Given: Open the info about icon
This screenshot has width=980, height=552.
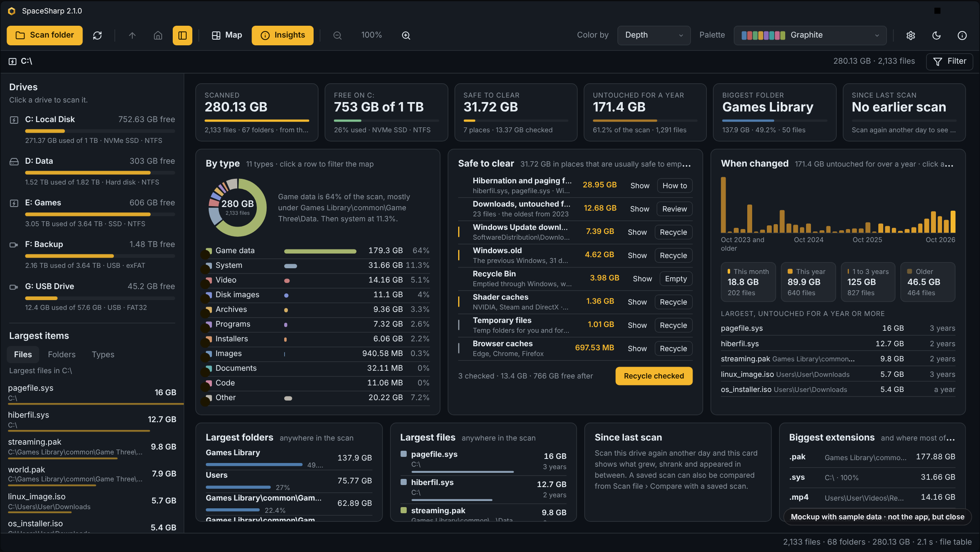Looking at the screenshot, I should pyautogui.click(x=962, y=36).
